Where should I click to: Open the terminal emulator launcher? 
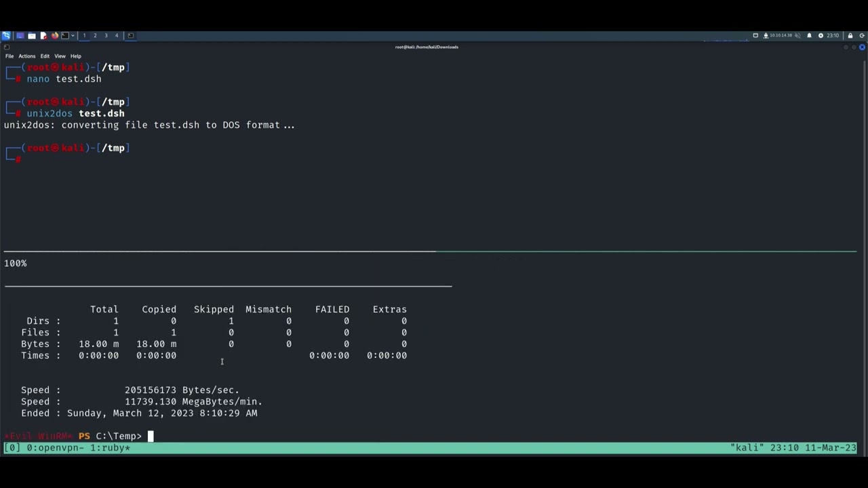(65, 35)
